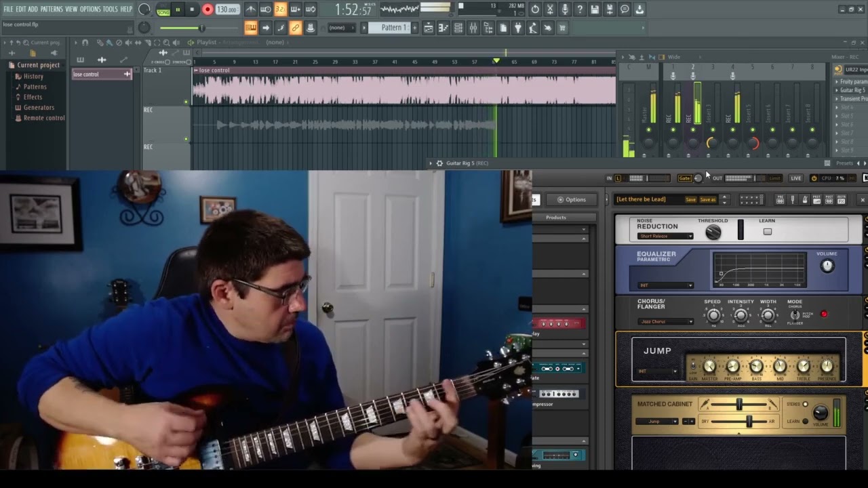The height and width of the screenshot is (488, 868).
Task: Click the red Record button
Action: coord(208,9)
